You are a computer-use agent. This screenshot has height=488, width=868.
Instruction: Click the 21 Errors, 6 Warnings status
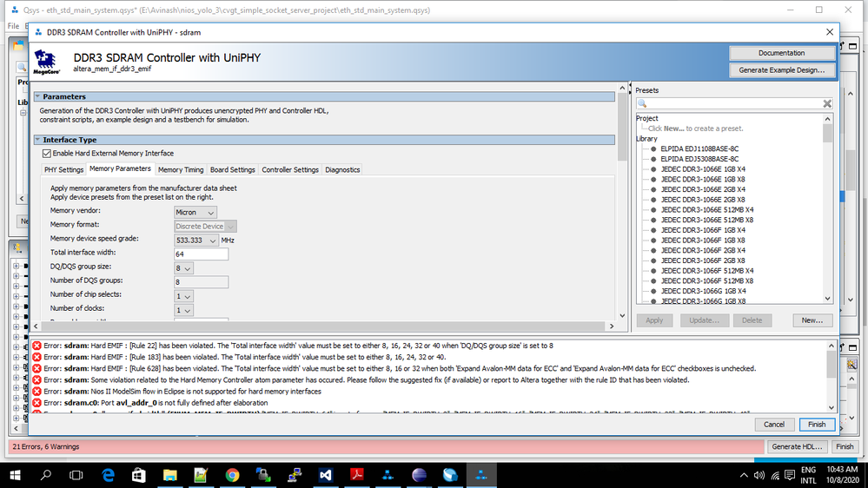(x=46, y=446)
